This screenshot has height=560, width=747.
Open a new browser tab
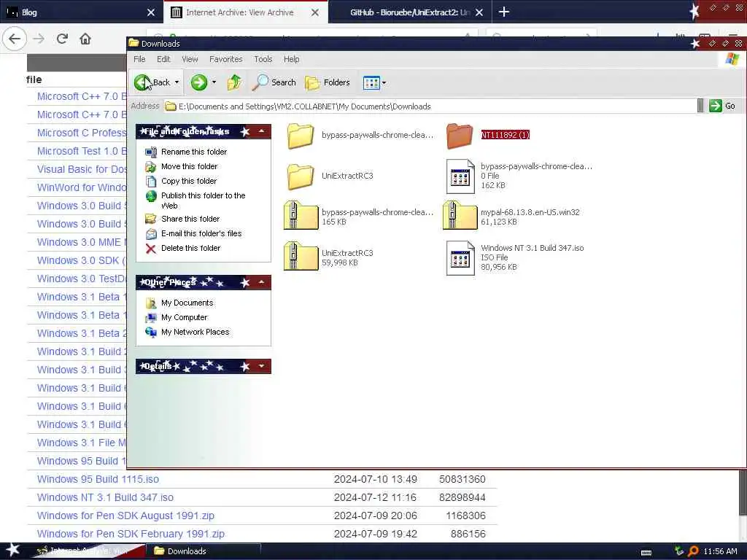point(503,12)
